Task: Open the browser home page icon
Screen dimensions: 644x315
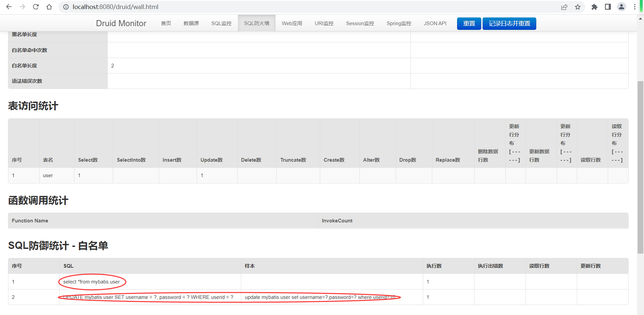Action: (49, 7)
